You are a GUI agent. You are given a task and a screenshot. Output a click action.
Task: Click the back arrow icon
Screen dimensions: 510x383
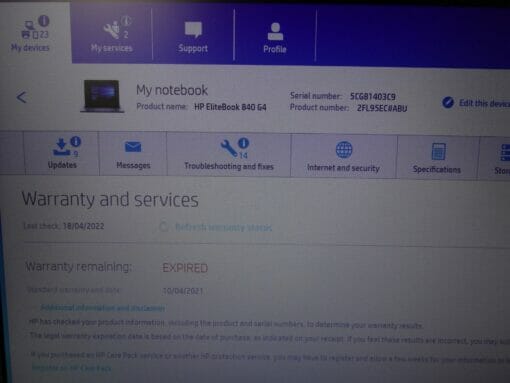click(21, 97)
